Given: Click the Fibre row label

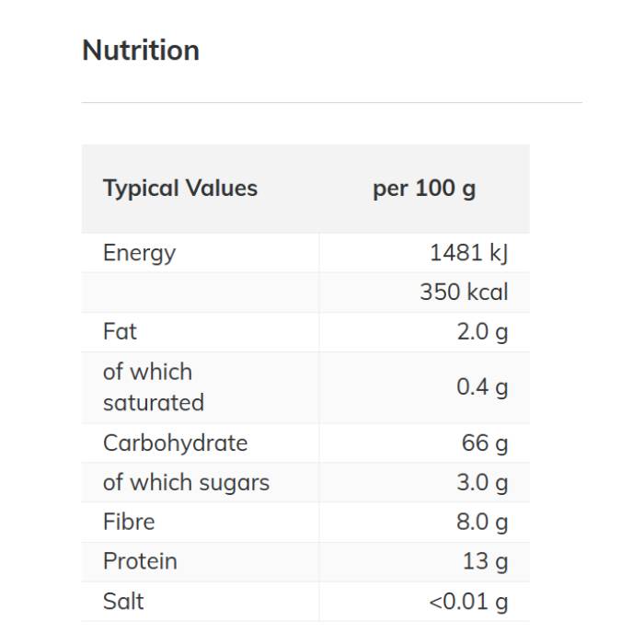Looking at the screenshot, I should 129,523.
